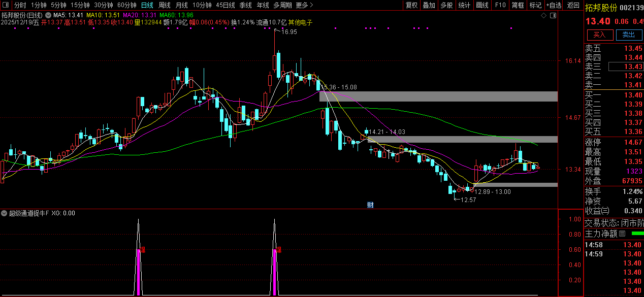The height and width of the screenshot is (297, 644).
Task: Switch to the 60分钟 period tab
Action: [127, 5]
